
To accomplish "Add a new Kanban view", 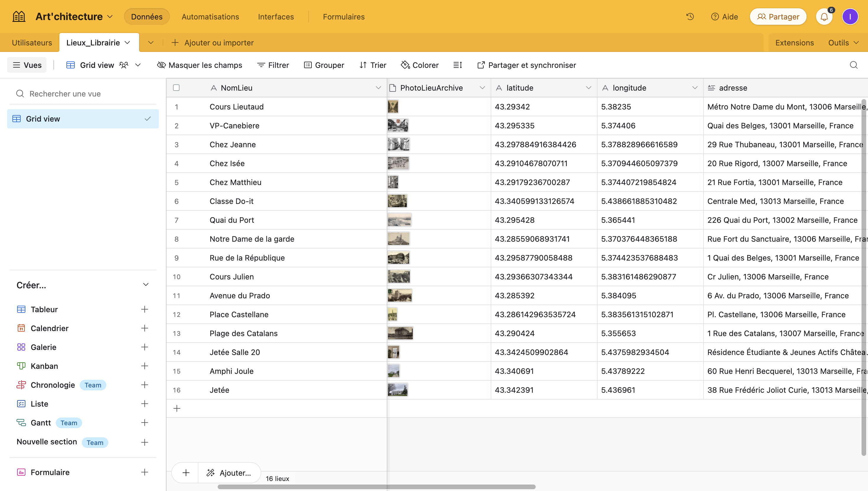I will tap(144, 366).
